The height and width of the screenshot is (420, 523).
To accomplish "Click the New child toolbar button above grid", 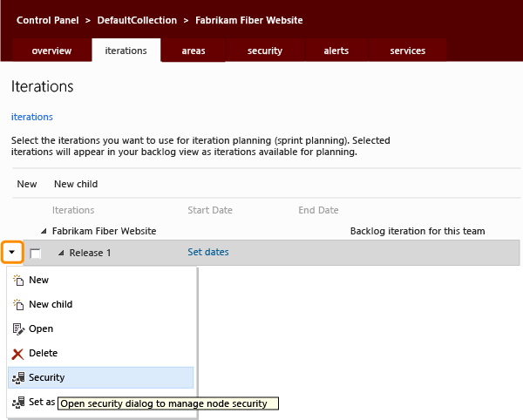I will 76,184.
